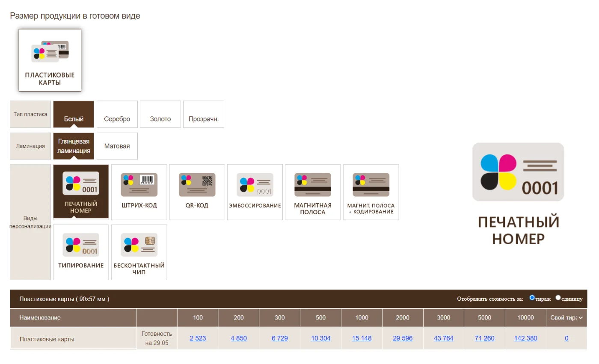Viewport: 599px width, 364px height.
Task: Click the Ламинация row label
Action: point(30,146)
